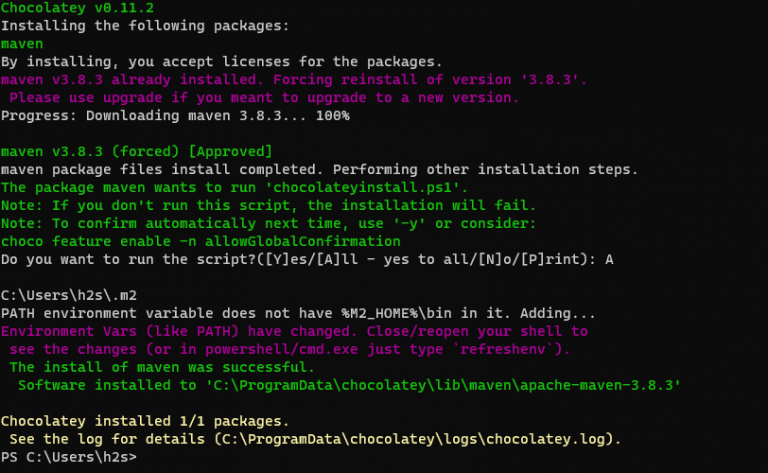This screenshot has width=768, height=473.
Task: Click 'maven v3.8.3 (forced) [Approved]' line
Action: [136, 152]
